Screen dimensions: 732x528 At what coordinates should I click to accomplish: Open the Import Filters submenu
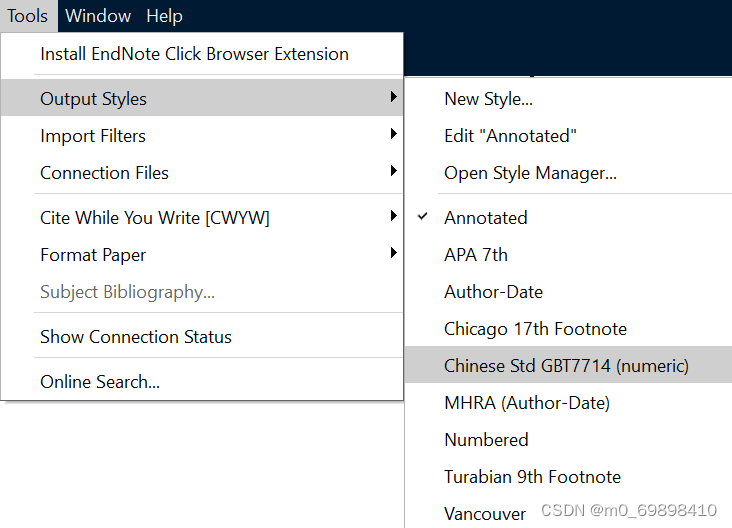point(202,136)
